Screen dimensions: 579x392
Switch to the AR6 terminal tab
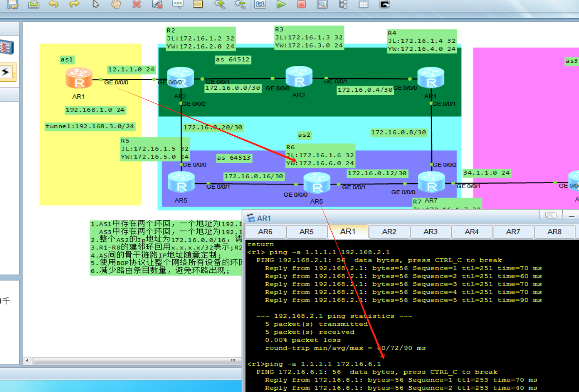tap(265, 232)
